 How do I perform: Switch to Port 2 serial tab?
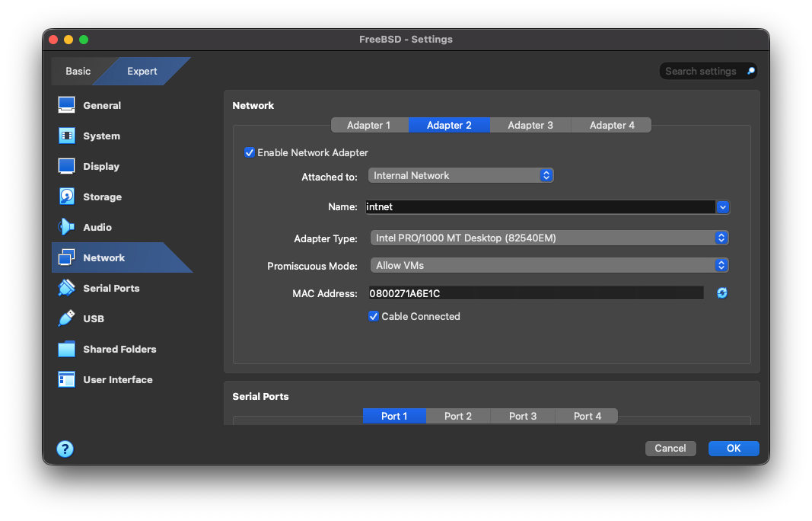tap(458, 417)
